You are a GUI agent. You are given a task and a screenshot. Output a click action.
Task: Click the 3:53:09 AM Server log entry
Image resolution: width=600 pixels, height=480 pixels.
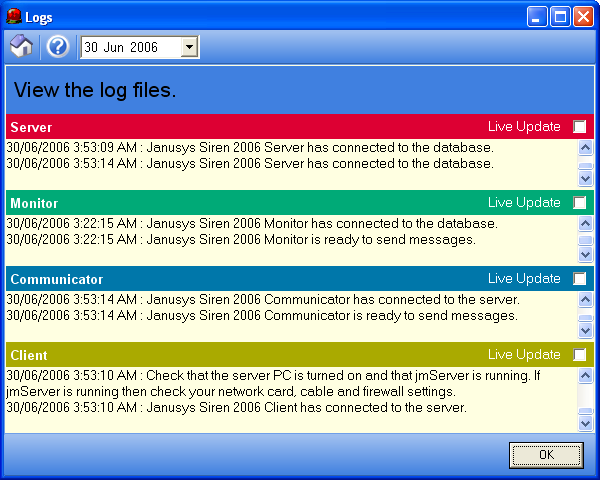click(x=250, y=147)
